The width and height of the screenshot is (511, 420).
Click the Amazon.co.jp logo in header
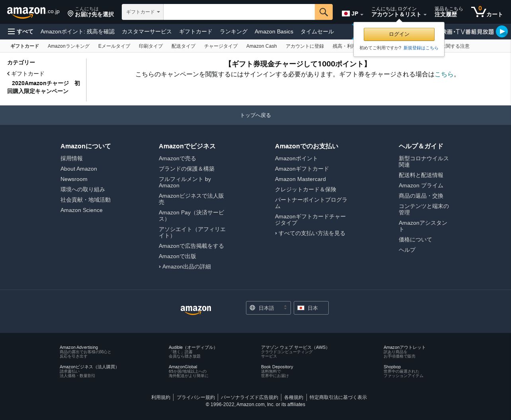[x=33, y=12]
